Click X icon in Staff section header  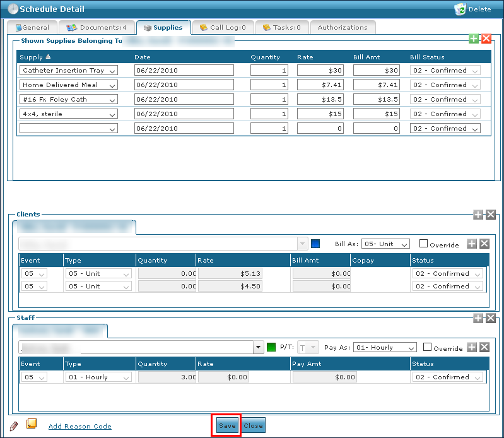[x=490, y=319]
